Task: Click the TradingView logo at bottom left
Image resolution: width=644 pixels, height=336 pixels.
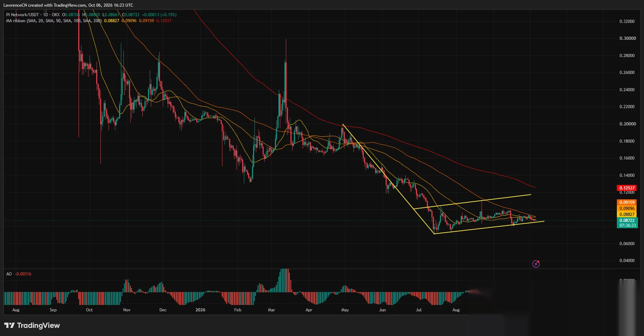Action: (32, 325)
